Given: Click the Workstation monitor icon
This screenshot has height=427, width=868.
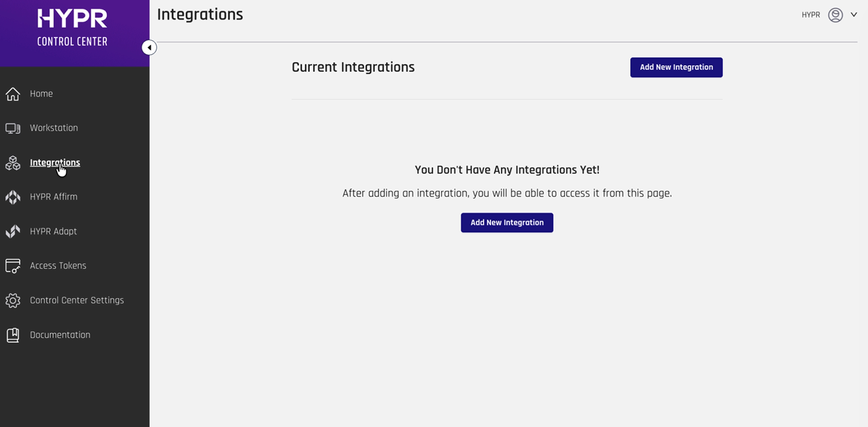Looking at the screenshot, I should point(13,128).
